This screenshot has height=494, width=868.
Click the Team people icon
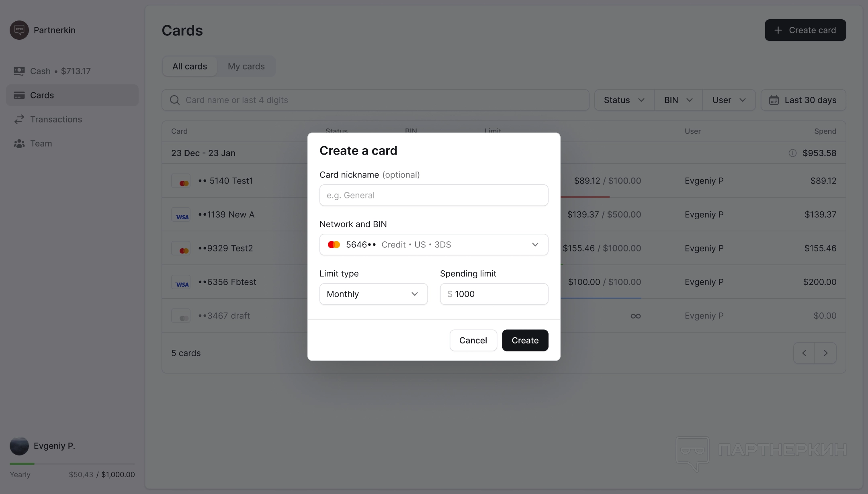pyautogui.click(x=19, y=143)
